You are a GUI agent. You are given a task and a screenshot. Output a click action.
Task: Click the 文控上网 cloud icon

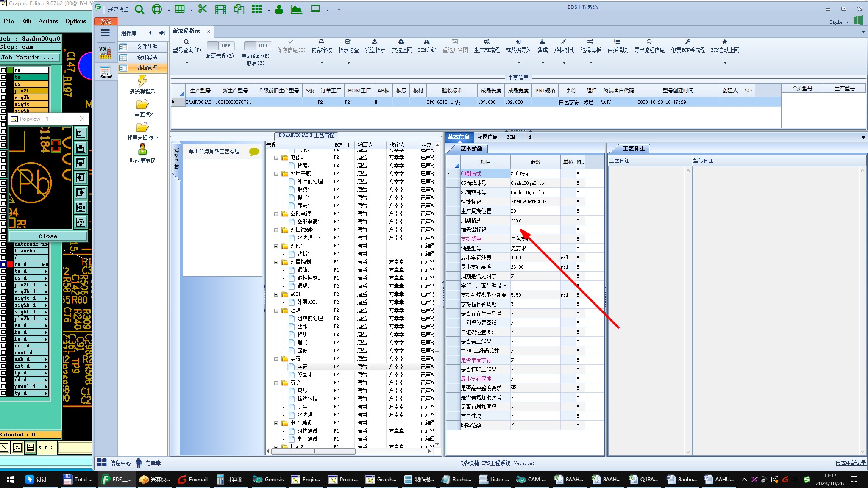[401, 42]
